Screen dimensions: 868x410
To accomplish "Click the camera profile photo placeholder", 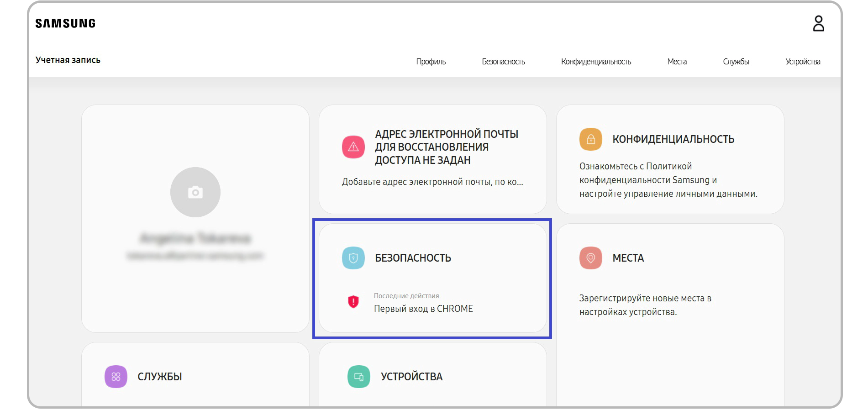I will [x=195, y=192].
